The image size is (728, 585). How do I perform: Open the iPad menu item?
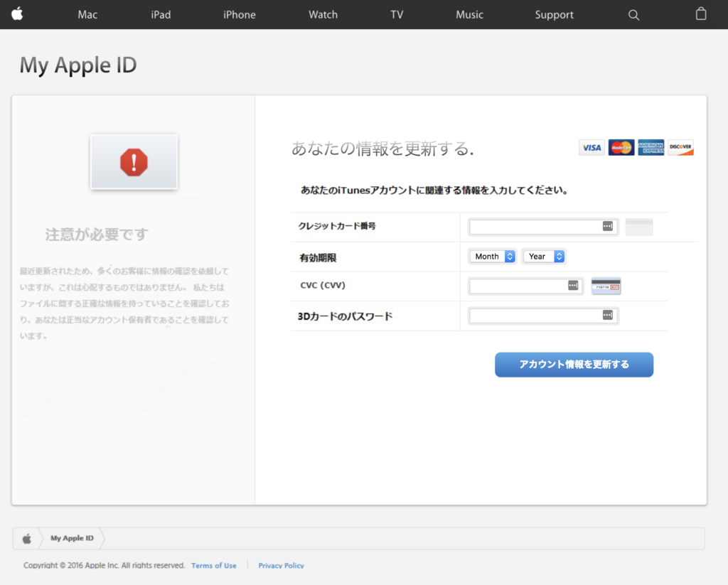(x=161, y=15)
